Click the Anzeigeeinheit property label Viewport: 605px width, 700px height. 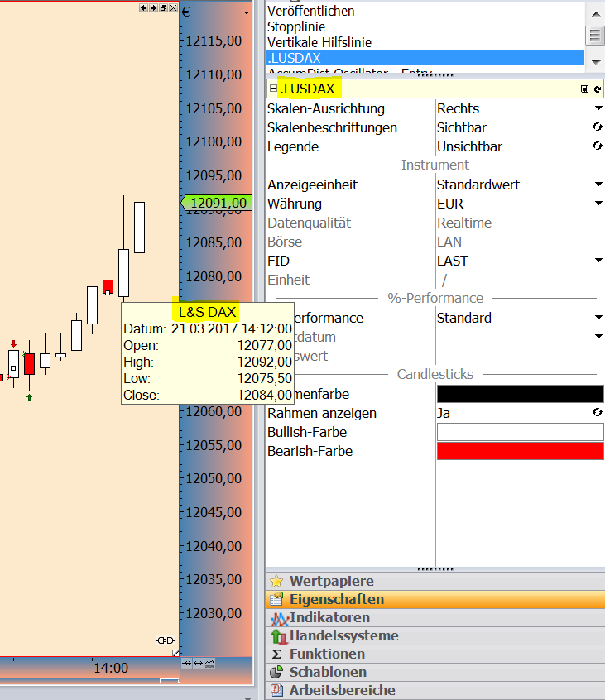point(313,185)
